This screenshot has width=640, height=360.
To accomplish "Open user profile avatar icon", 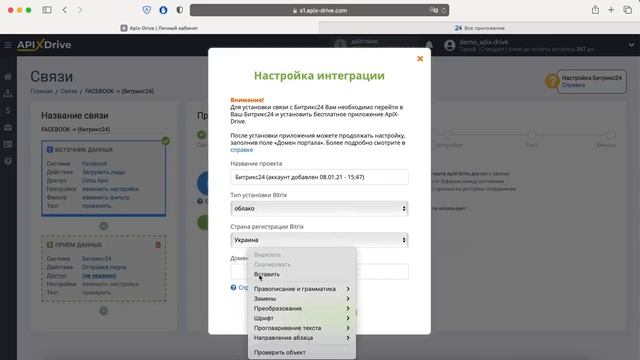I will (449, 45).
